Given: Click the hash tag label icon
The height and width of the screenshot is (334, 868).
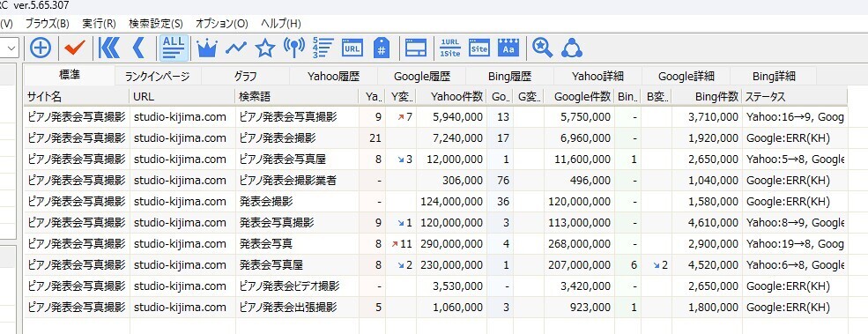Looking at the screenshot, I should [x=382, y=48].
